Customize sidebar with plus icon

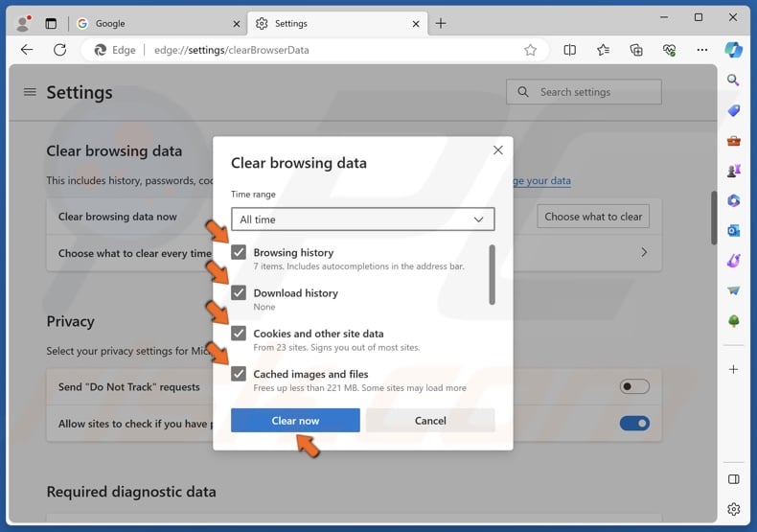click(733, 369)
